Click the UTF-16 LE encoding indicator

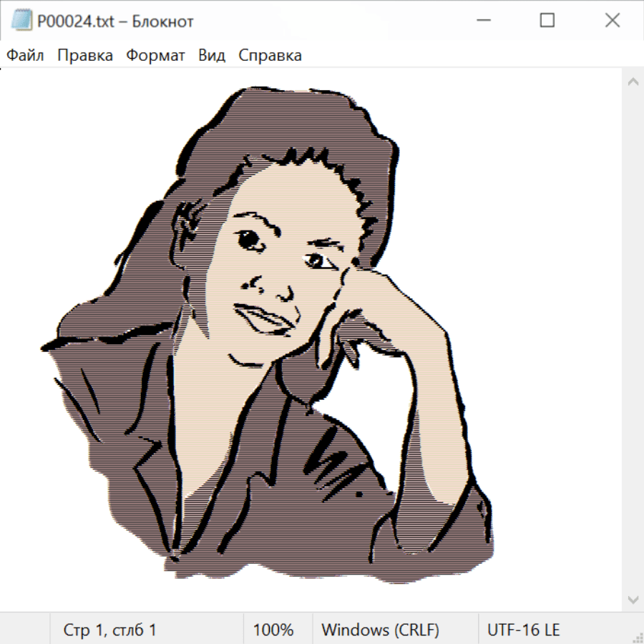523,630
